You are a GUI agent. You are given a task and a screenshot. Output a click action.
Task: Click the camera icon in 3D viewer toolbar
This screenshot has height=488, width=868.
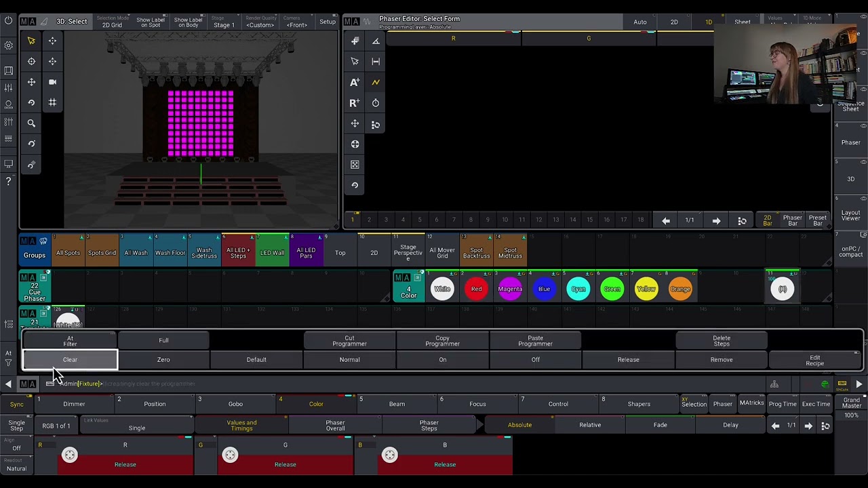pyautogui.click(x=52, y=82)
